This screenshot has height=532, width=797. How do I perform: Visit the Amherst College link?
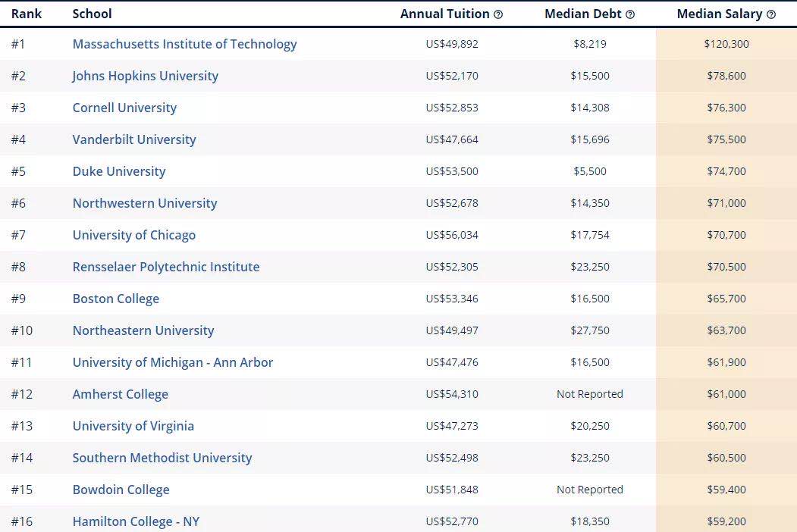point(121,394)
